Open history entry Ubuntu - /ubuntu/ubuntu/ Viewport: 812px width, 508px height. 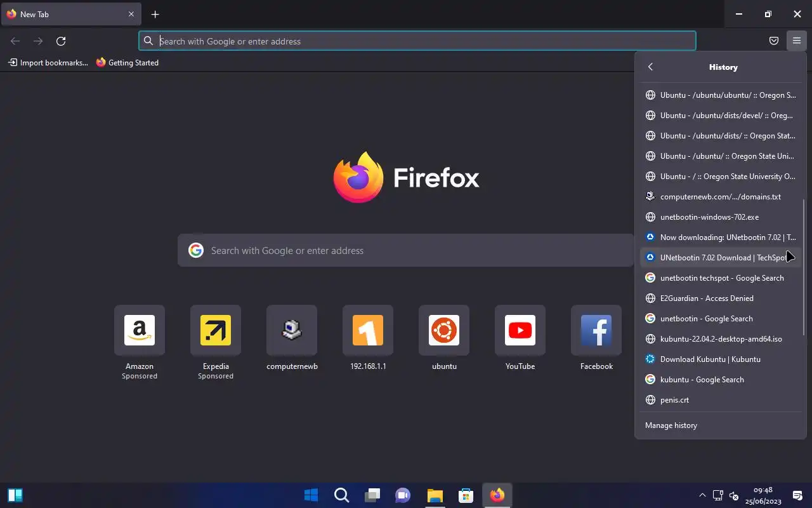tap(721, 95)
